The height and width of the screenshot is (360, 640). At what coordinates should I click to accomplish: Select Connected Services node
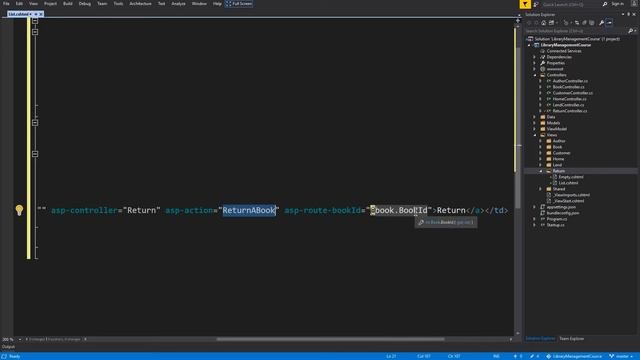(564, 51)
